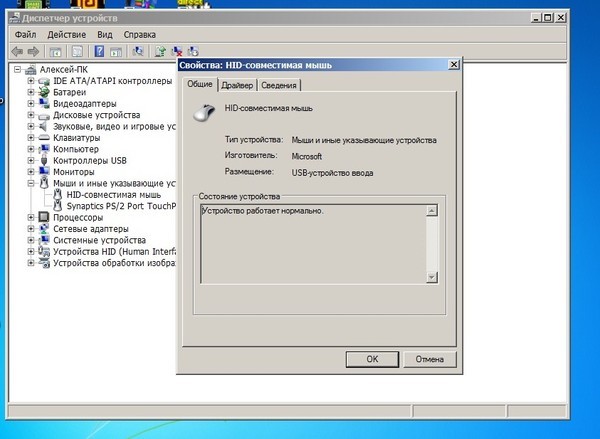Open the Вид menu
Viewport: 600px width, 439px height.
[x=104, y=35]
